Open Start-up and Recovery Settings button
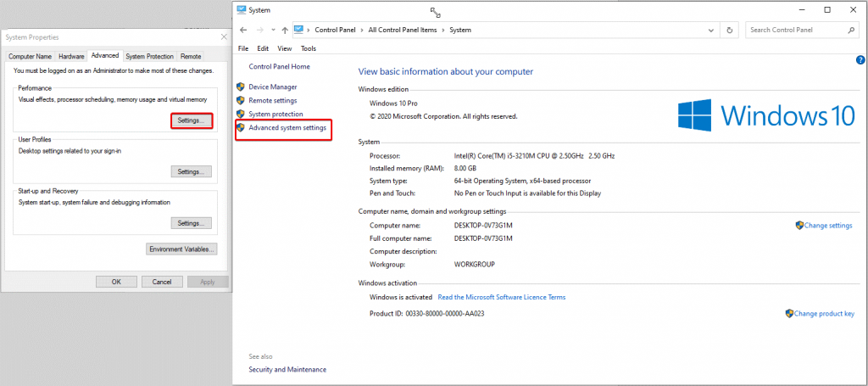The width and height of the screenshot is (868, 386). click(x=191, y=223)
